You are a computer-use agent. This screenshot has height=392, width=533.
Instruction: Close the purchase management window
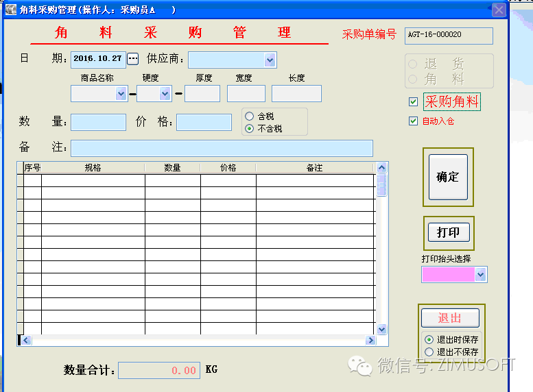click(499, 10)
